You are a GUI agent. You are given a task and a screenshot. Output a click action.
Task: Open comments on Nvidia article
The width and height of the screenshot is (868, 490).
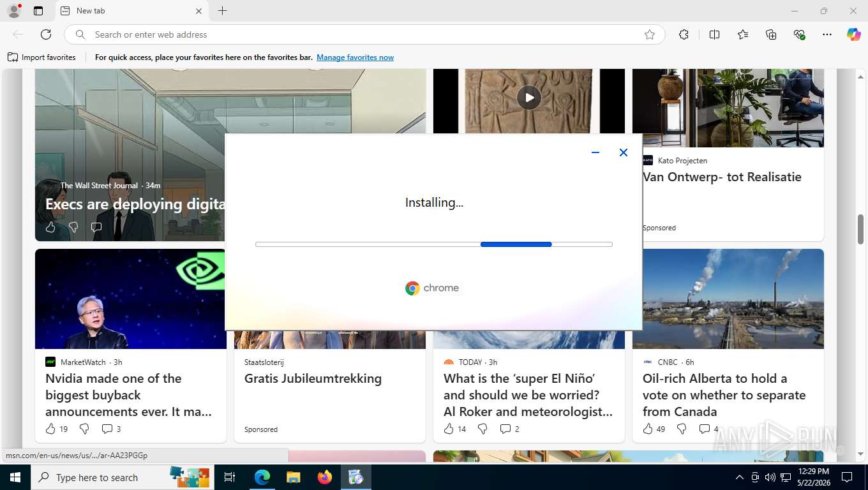111,429
